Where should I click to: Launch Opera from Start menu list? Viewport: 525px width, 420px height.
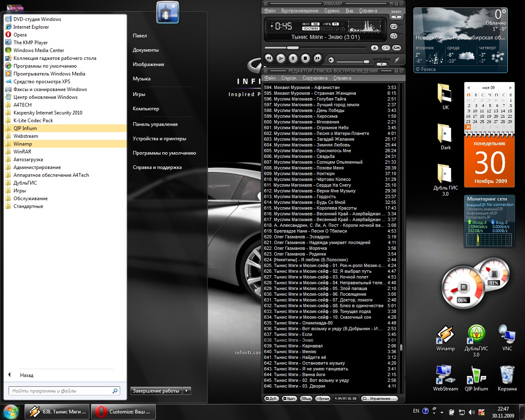pos(65,35)
